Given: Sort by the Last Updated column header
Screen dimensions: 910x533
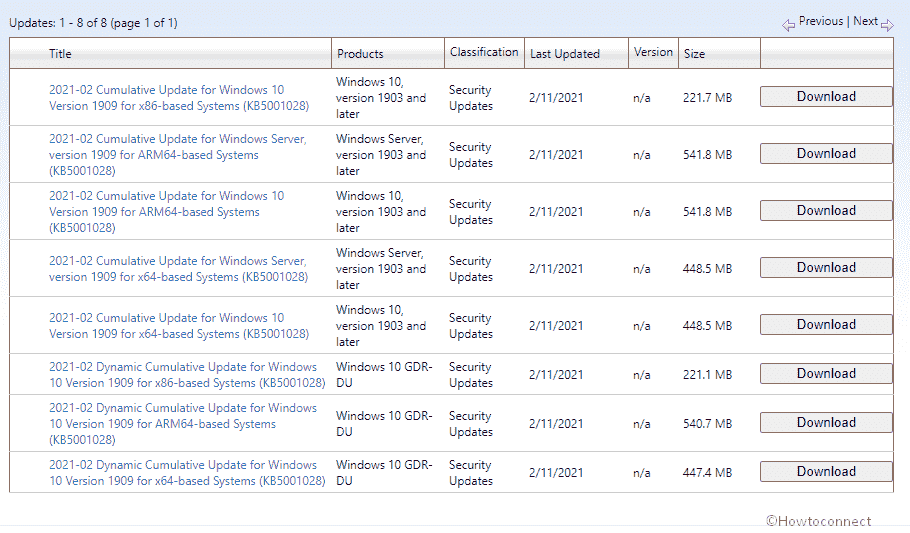Looking at the screenshot, I should coord(565,54).
